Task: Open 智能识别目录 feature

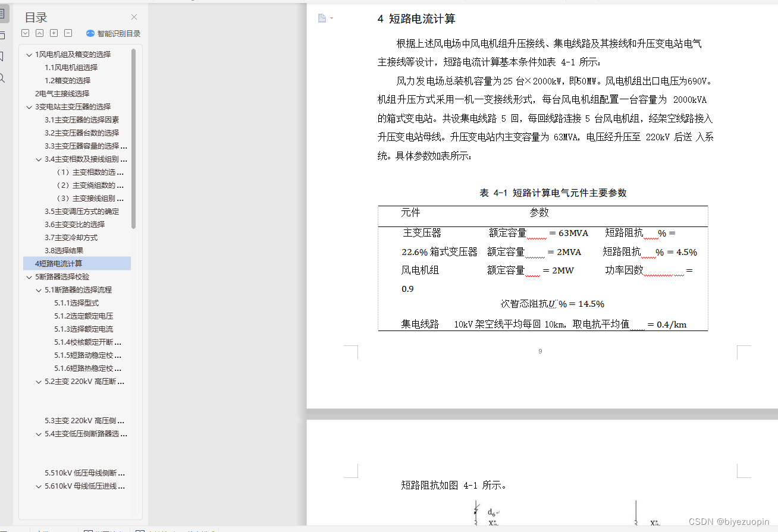Action: pyautogui.click(x=119, y=34)
